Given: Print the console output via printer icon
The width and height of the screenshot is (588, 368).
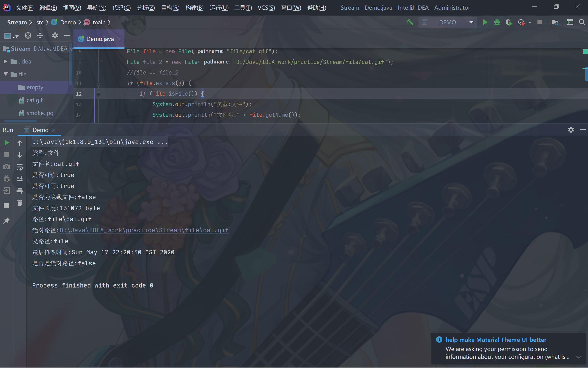Looking at the screenshot, I should pos(20,191).
